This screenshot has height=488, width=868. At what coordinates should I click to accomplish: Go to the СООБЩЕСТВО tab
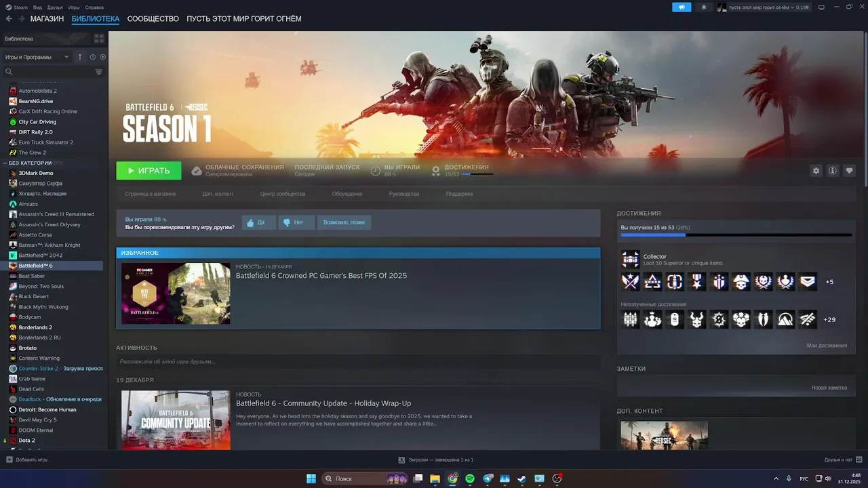click(x=153, y=19)
